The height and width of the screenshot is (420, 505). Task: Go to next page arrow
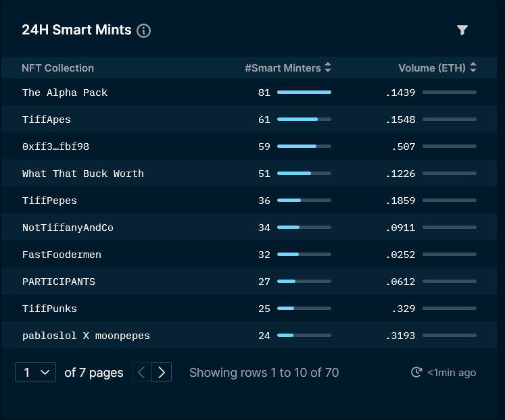162,372
